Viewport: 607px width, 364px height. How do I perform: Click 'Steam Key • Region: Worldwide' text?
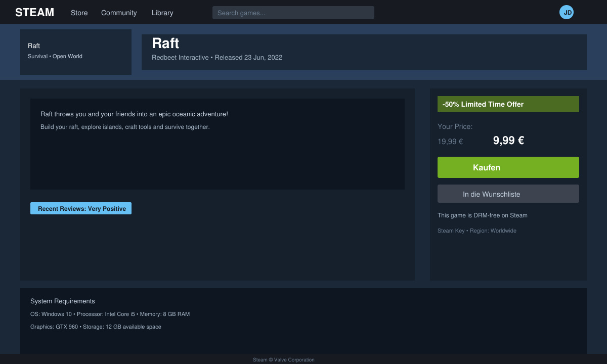click(477, 231)
